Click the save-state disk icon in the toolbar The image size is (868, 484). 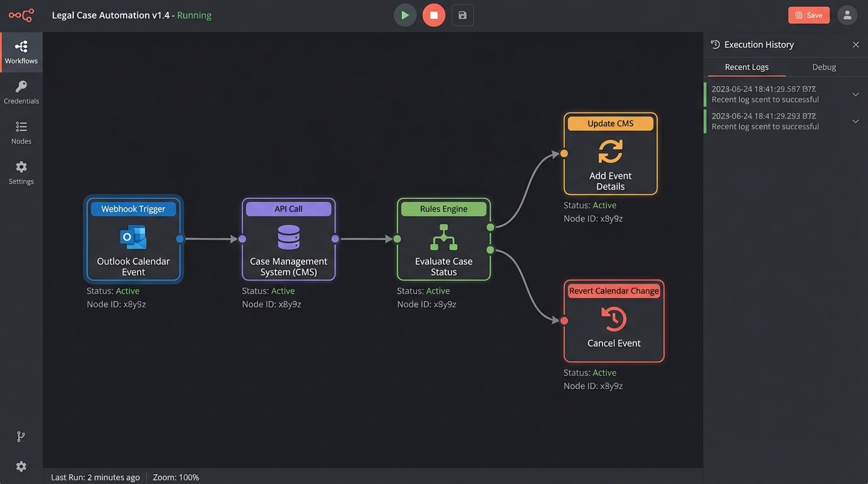[462, 14]
